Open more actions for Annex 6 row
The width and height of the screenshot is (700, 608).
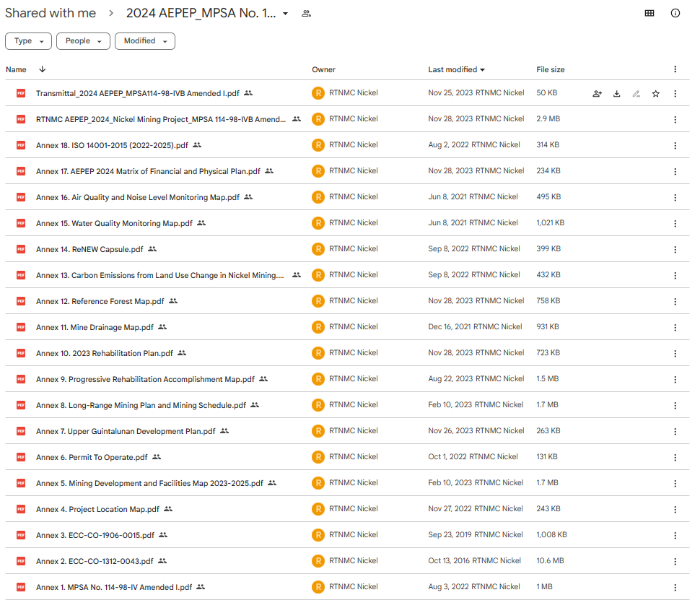[x=675, y=458]
